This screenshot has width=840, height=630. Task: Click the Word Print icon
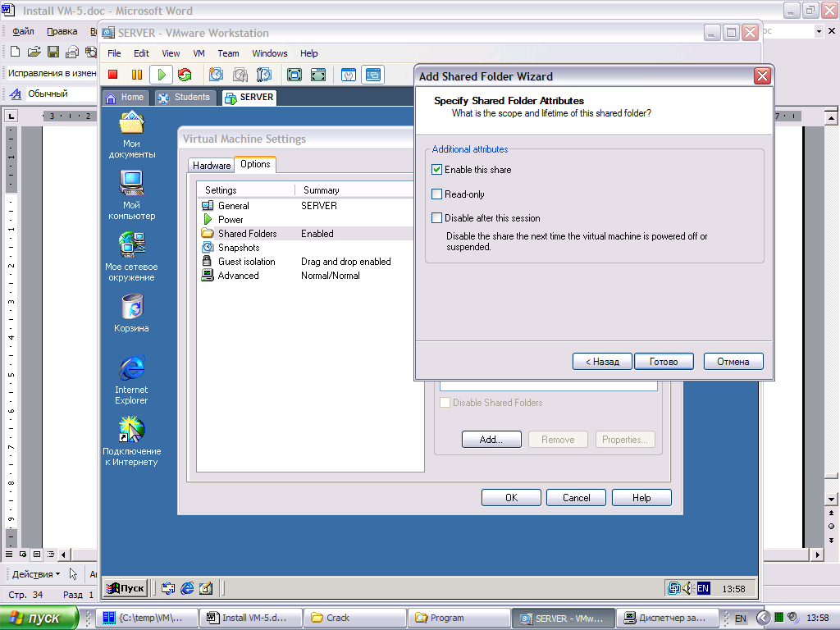point(72,52)
